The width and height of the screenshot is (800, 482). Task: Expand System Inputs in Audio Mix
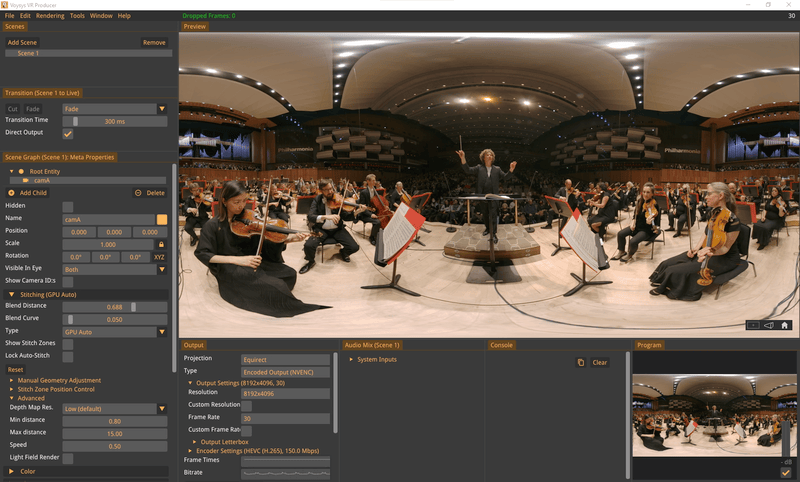(351, 360)
